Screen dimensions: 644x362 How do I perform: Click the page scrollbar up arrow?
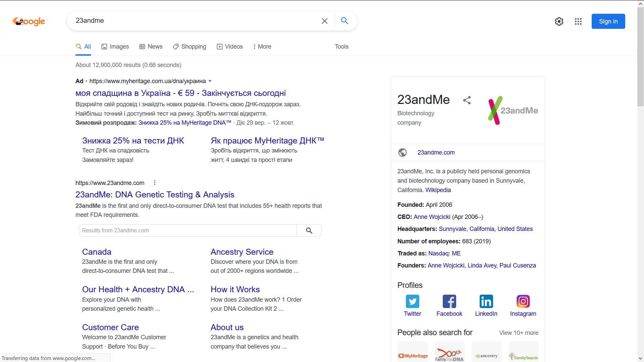coord(640,4)
